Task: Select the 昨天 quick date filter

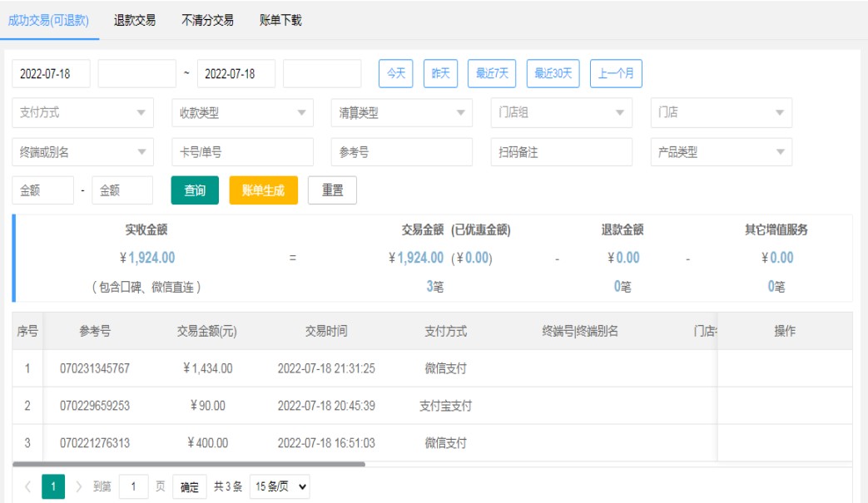Action: (441, 73)
